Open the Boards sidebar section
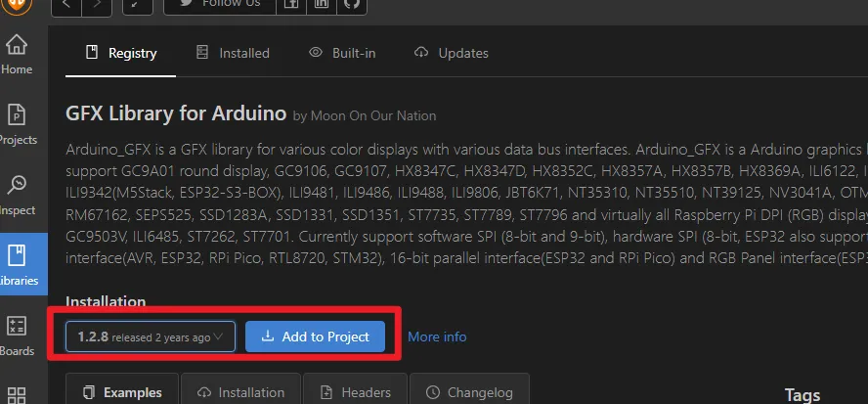 coord(17,336)
